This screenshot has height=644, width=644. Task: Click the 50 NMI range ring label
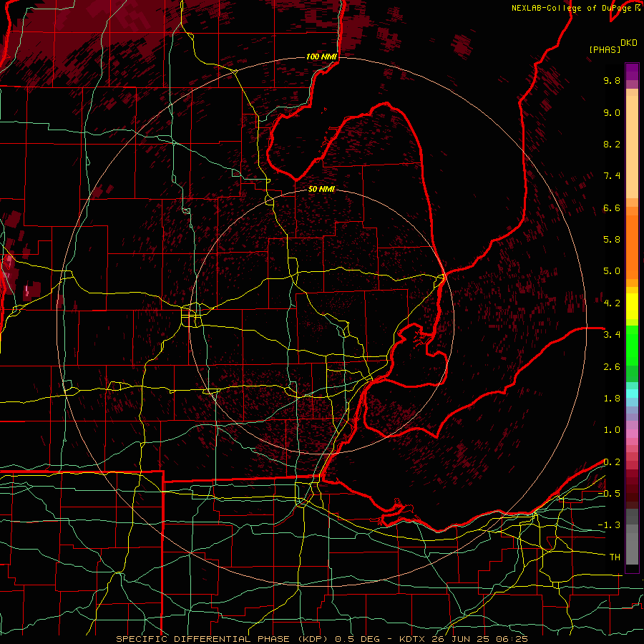click(x=321, y=189)
